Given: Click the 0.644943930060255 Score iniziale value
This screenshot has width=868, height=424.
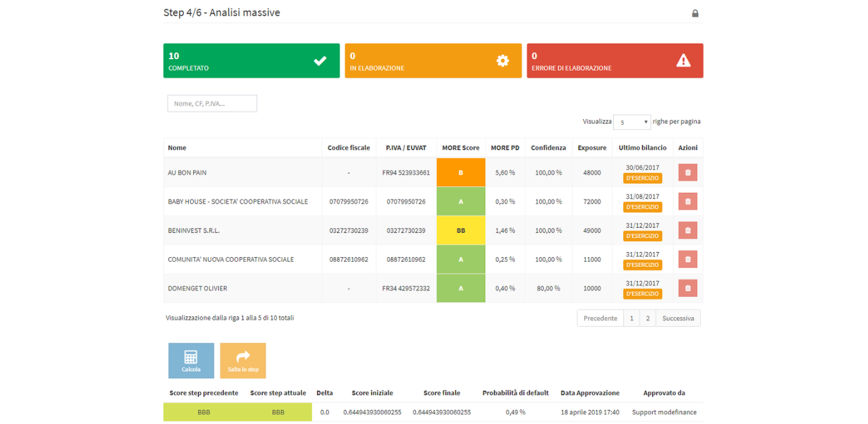Looking at the screenshot, I should coord(372,412).
